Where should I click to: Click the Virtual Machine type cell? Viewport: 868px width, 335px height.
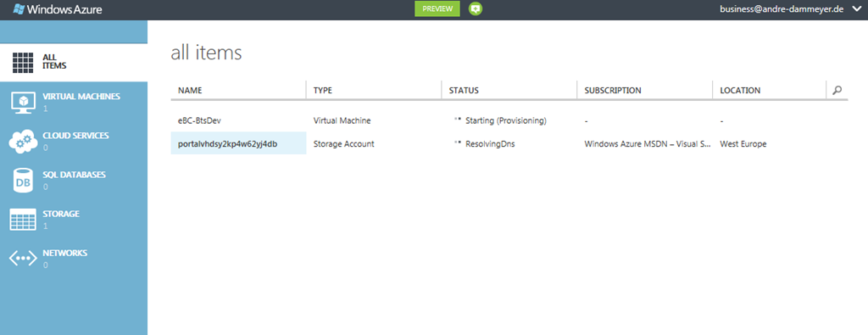342,120
